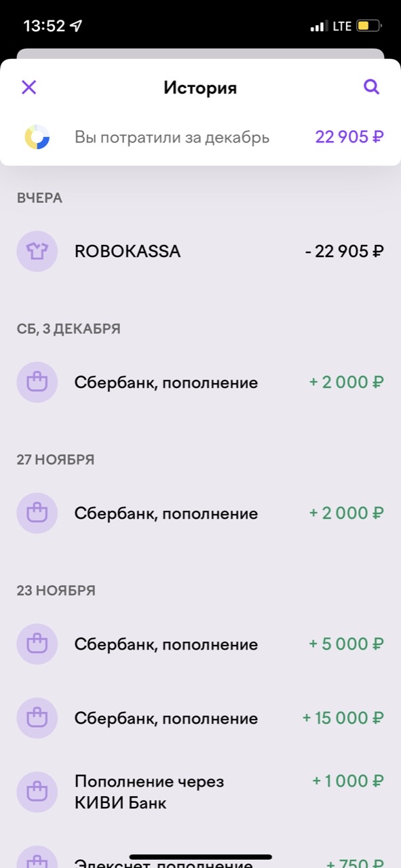The width and height of the screenshot is (401, 868).
Task: Tap basket icon next to +5 000 ₽ top-up
Action: 37,644
